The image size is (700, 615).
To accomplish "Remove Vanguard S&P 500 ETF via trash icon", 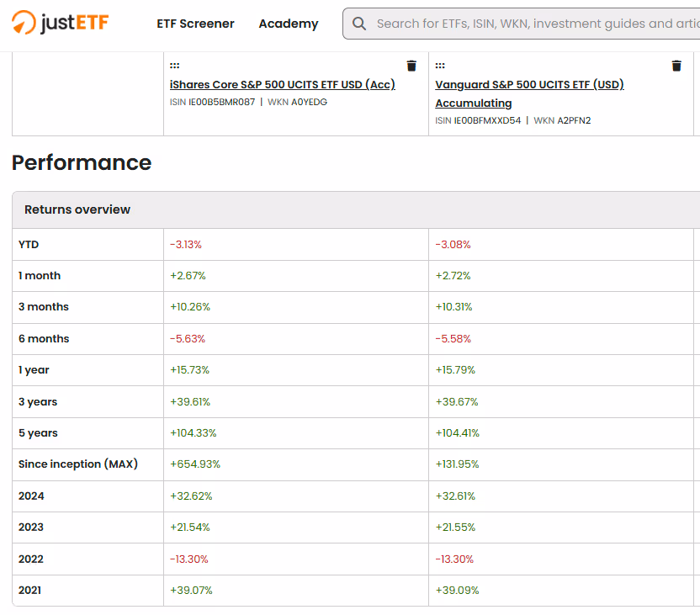I will pos(676,66).
